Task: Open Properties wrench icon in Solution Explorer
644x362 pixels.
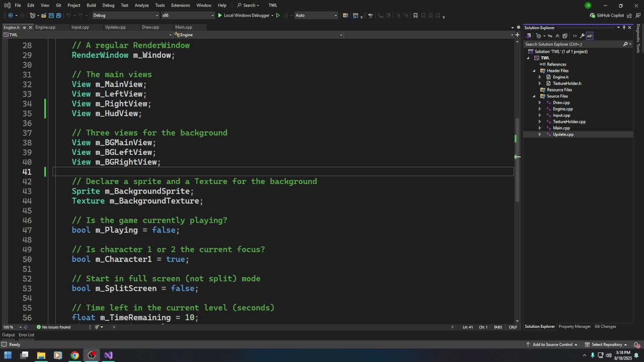Action: pos(582,36)
